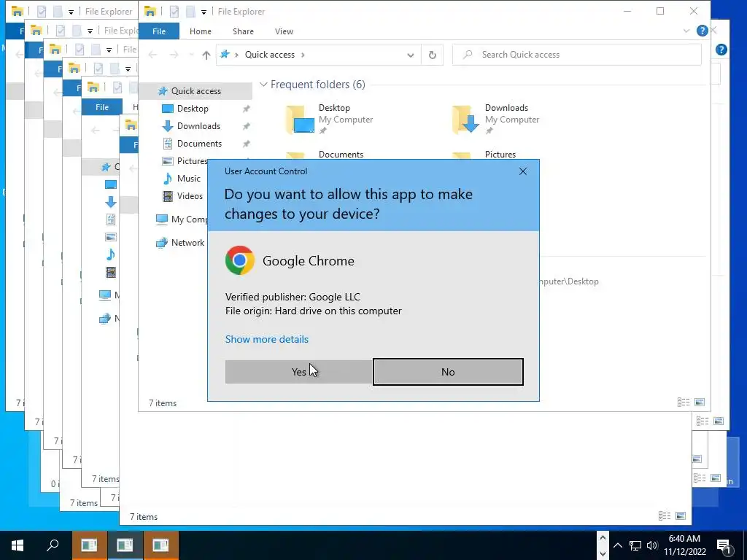Select Documents in the navigation pane
Screen dimensions: 747x560
(x=199, y=144)
